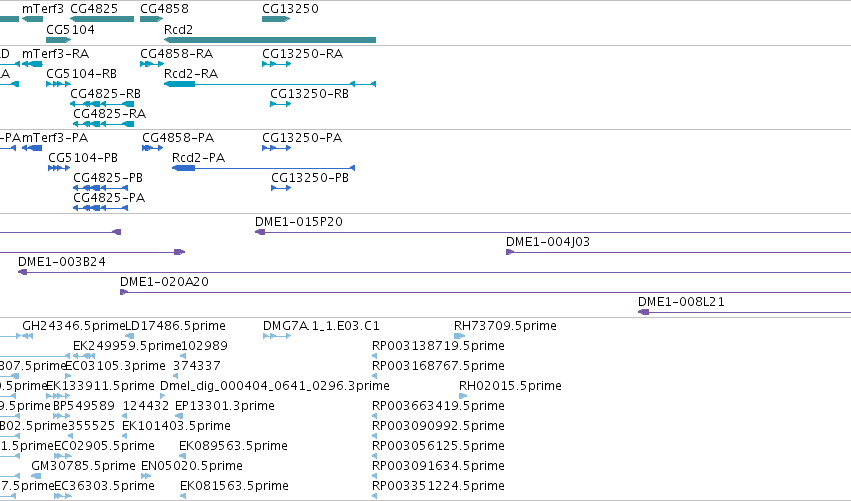Select the DME1-003B24 clone arrowhead
The height and width of the screenshot is (501, 851).
22,272
